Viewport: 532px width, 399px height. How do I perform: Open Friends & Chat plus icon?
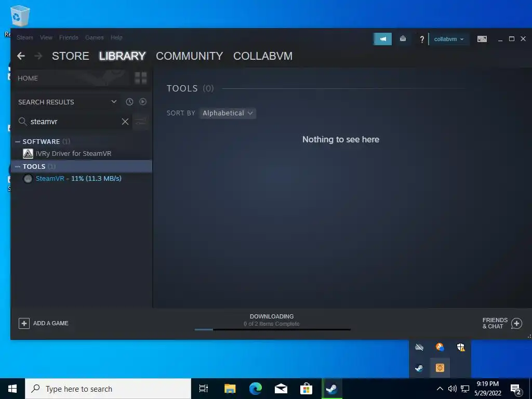pyautogui.click(x=516, y=323)
